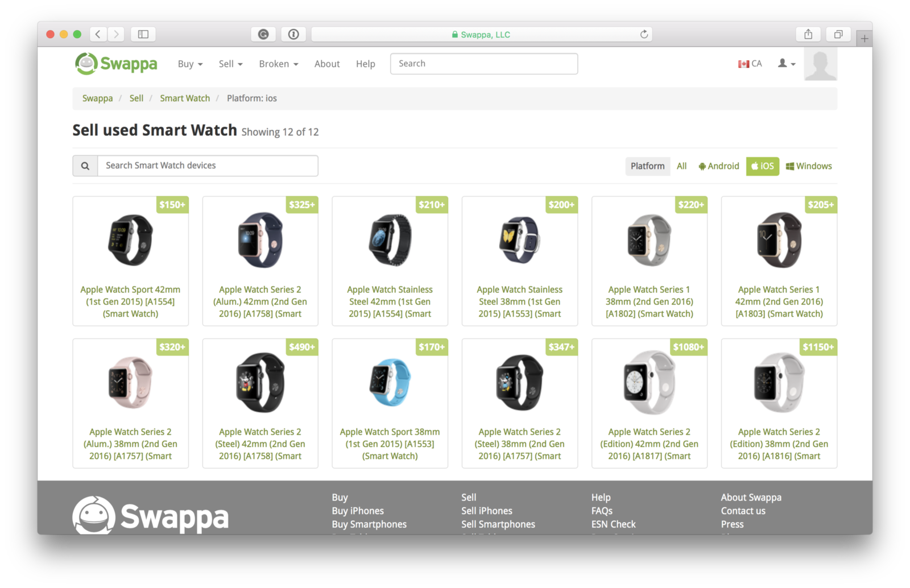Click the Sell iPhones footer link
This screenshot has width=910, height=588.
pyautogui.click(x=487, y=511)
